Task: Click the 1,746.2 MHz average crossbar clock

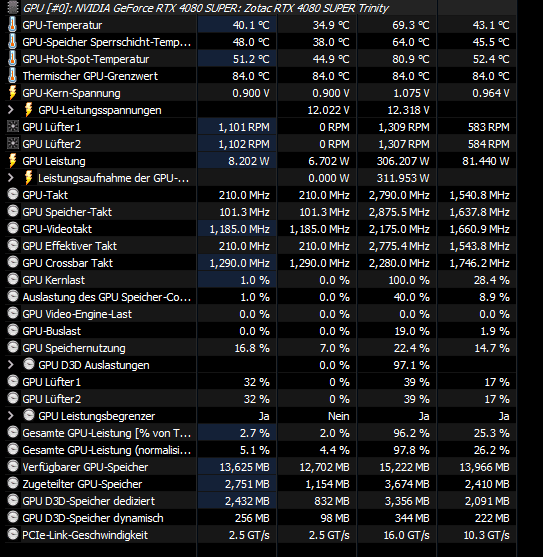Action: [479, 263]
